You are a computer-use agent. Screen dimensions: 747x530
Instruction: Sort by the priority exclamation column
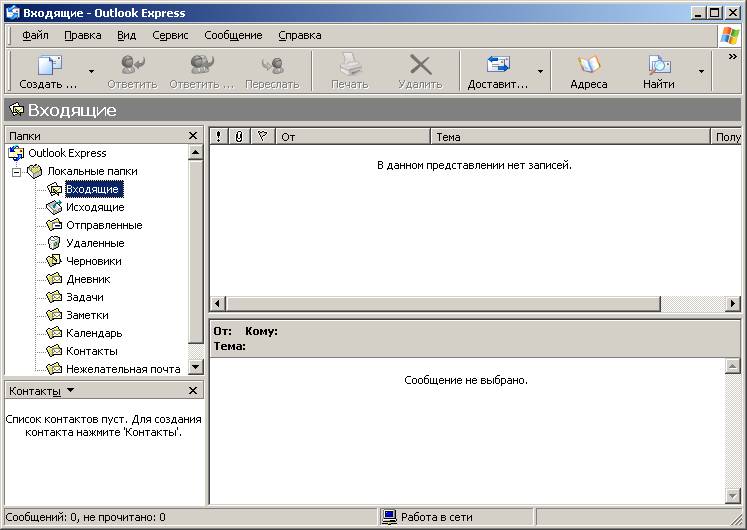click(x=219, y=137)
